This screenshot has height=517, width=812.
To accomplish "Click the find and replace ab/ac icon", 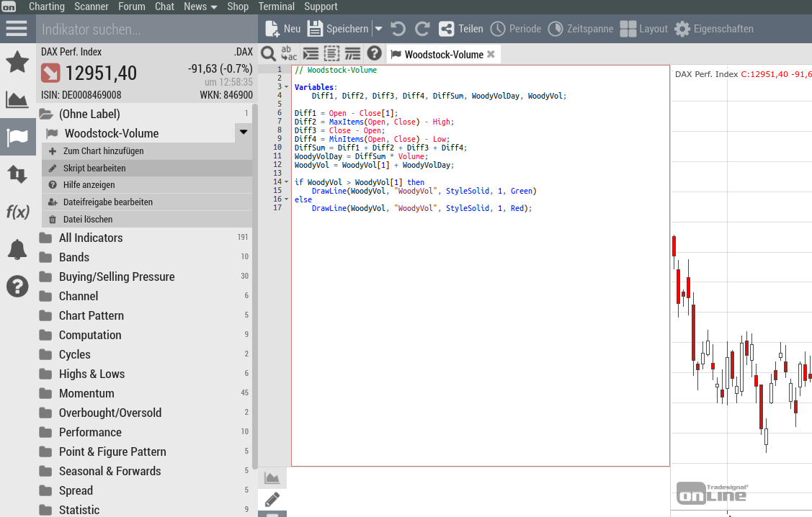I will coord(289,54).
